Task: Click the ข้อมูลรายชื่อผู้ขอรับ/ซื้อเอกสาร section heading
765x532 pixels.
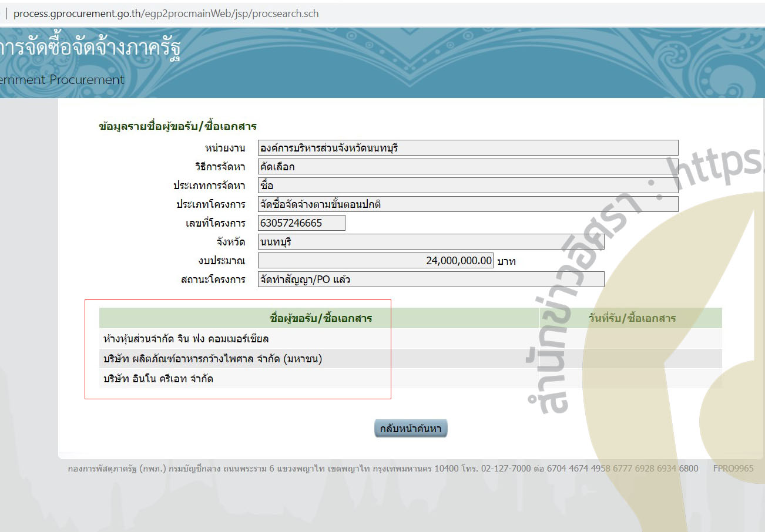Action: [x=178, y=126]
